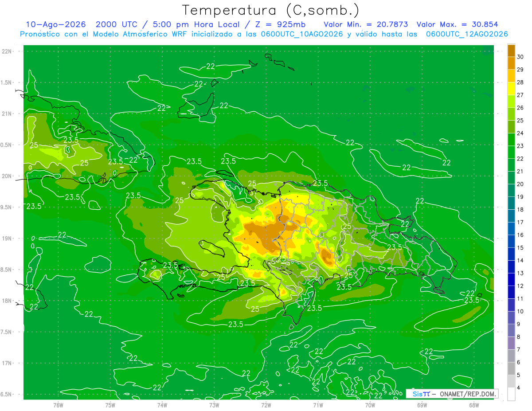Click the dark orange swatch above 30 on the color scale

(x=511, y=51)
